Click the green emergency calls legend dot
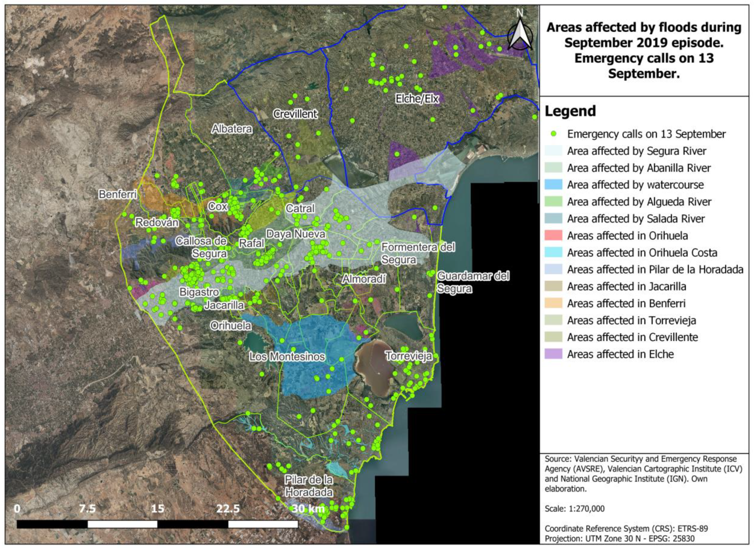The image size is (756, 551). pos(554,134)
